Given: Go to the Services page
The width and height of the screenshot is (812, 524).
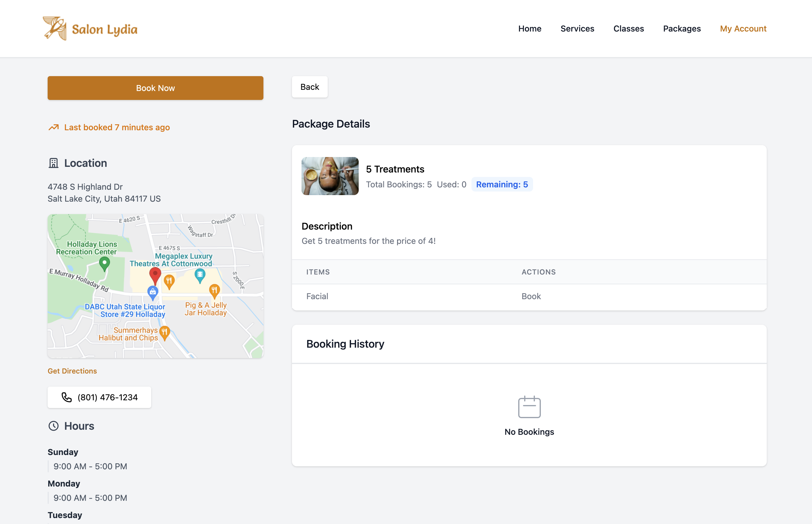Looking at the screenshot, I should pyautogui.click(x=577, y=29).
